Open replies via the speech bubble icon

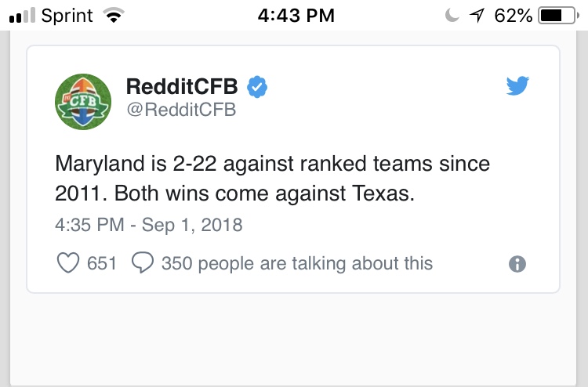click(143, 262)
